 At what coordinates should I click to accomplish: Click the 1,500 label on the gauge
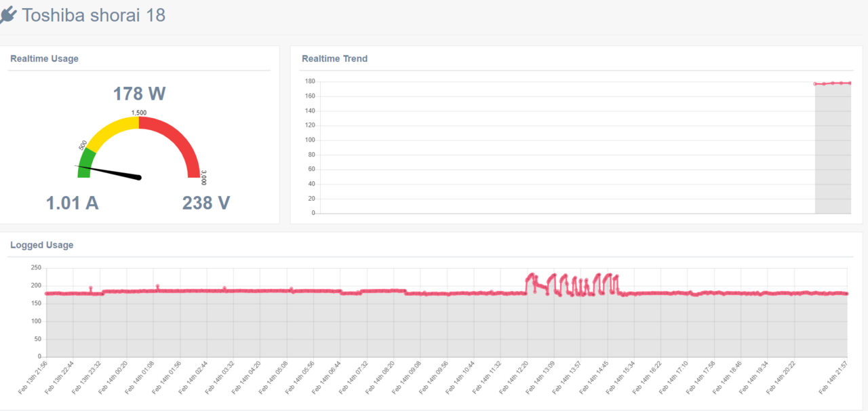tap(139, 113)
